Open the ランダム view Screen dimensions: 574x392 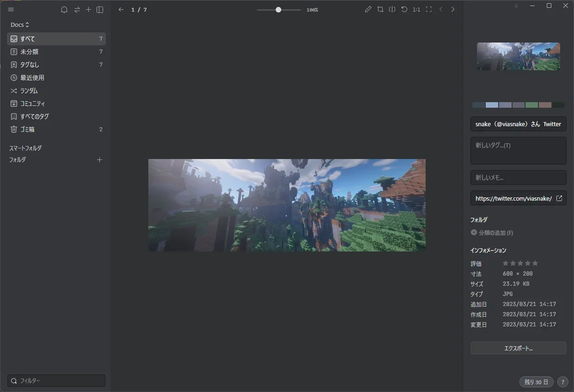click(x=56, y=91)
